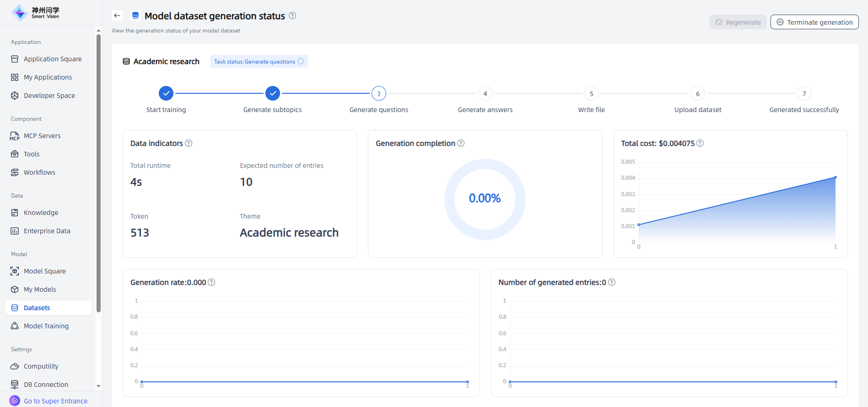868x407 pixels.
Task: Navigate to Model Training
Action: click(46, 326)
